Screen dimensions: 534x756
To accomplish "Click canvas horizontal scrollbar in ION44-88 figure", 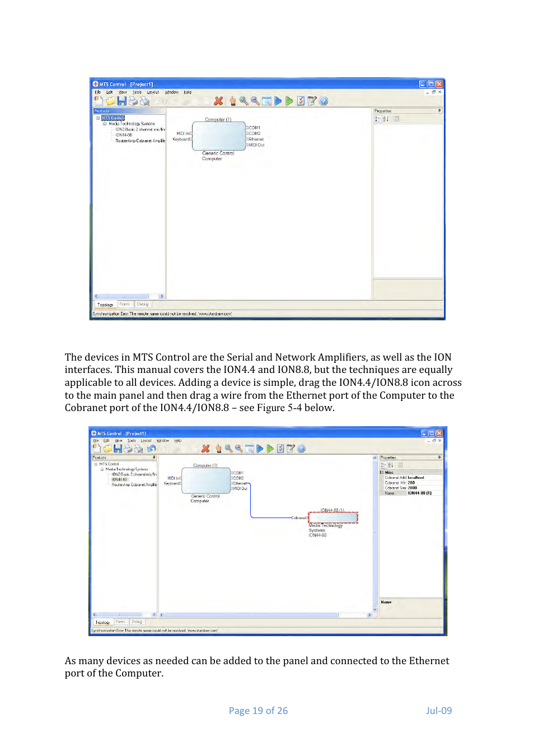I will [266, 615].
